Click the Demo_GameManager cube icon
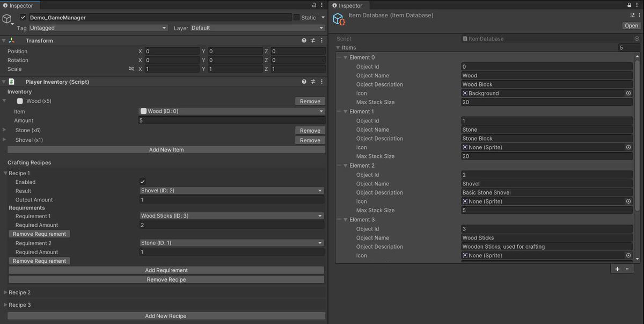The height and width of the screenshot is (324, 644). point(6,17)
